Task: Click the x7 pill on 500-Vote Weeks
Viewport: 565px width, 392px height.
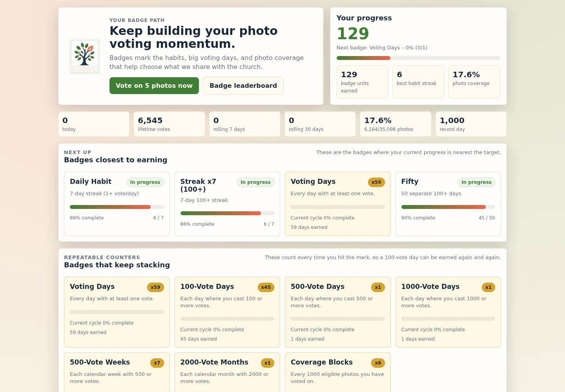Action: pos(157,363)
